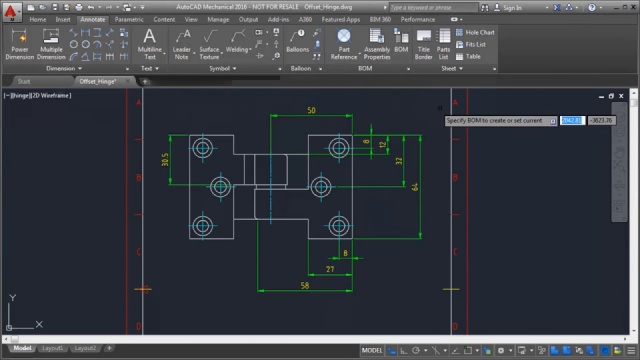Viewport: 640px width, 360px height.
Task: Open the Content ribbon tab
Action: pyautogui.click(x=164, y=19)
